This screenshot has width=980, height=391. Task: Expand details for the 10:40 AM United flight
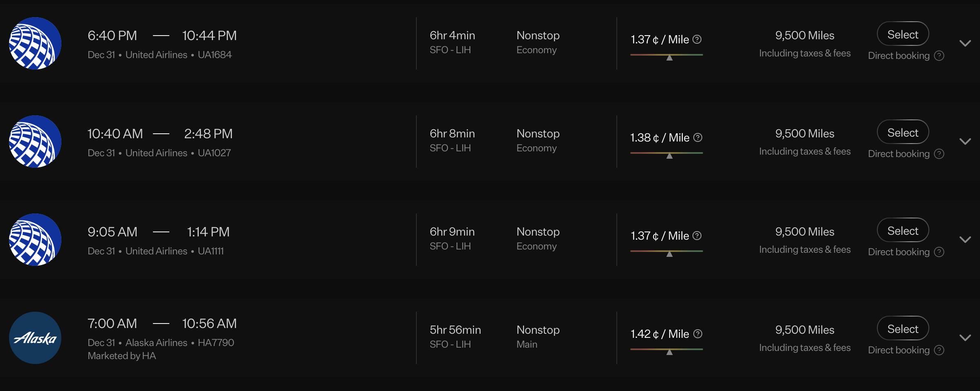[x=966, y=141]
